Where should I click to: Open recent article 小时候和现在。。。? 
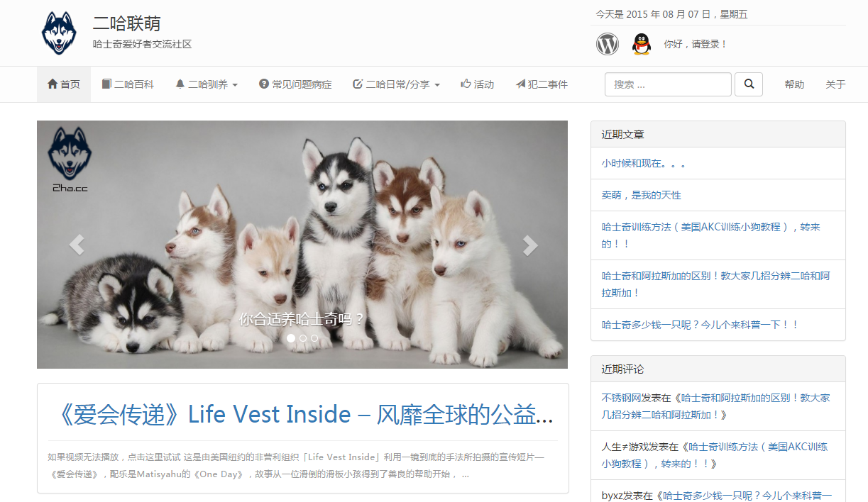pyautogui.click(x=643, y=163)
